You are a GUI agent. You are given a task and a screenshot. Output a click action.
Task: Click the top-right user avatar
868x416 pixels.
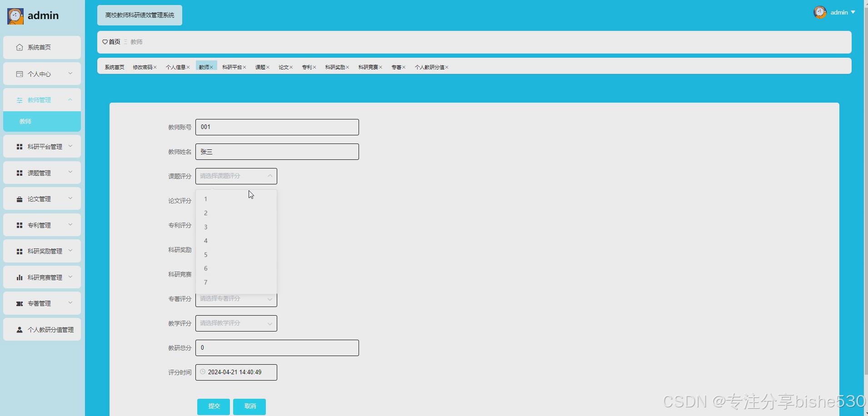pos(820,12)
